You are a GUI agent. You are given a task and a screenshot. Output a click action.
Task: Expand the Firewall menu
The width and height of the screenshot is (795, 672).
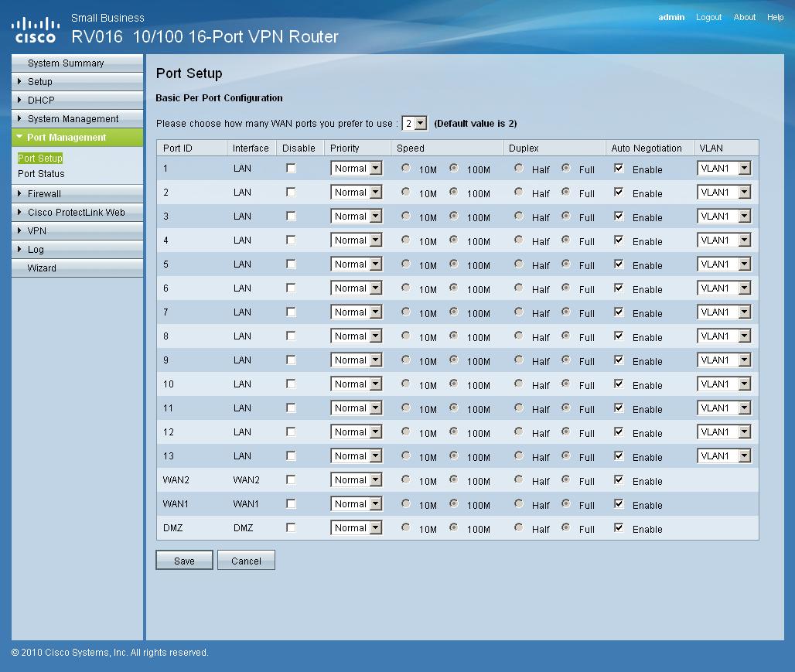[77, 194]
